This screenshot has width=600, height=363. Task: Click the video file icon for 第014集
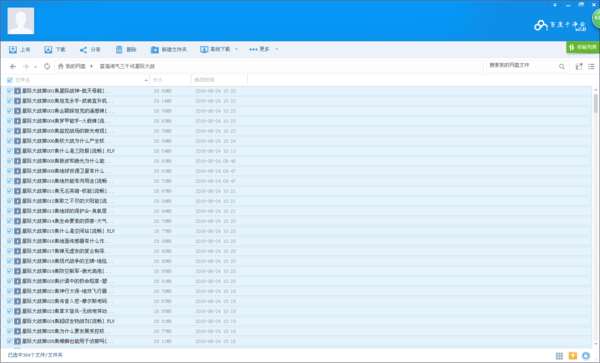(17, 221)
